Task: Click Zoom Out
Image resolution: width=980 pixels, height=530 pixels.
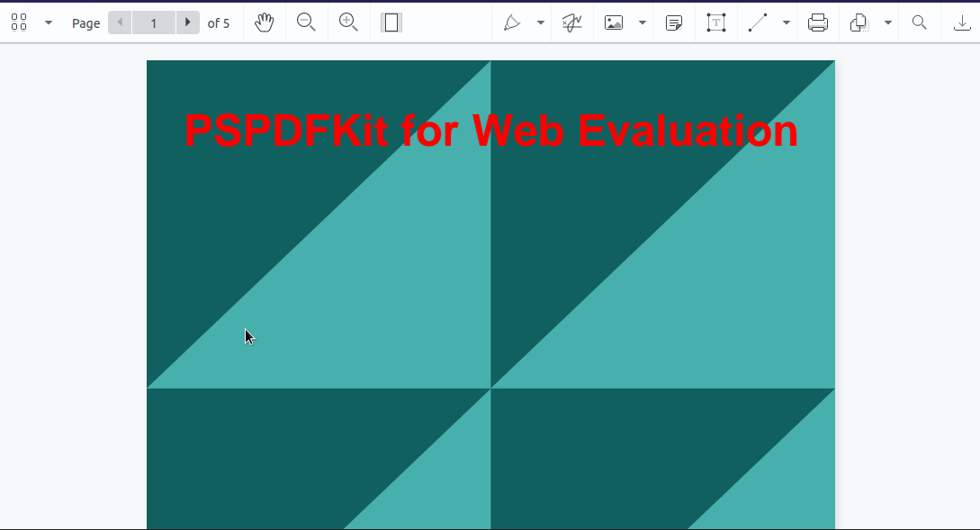Action: pyautogui.click(x=307, y=22)
